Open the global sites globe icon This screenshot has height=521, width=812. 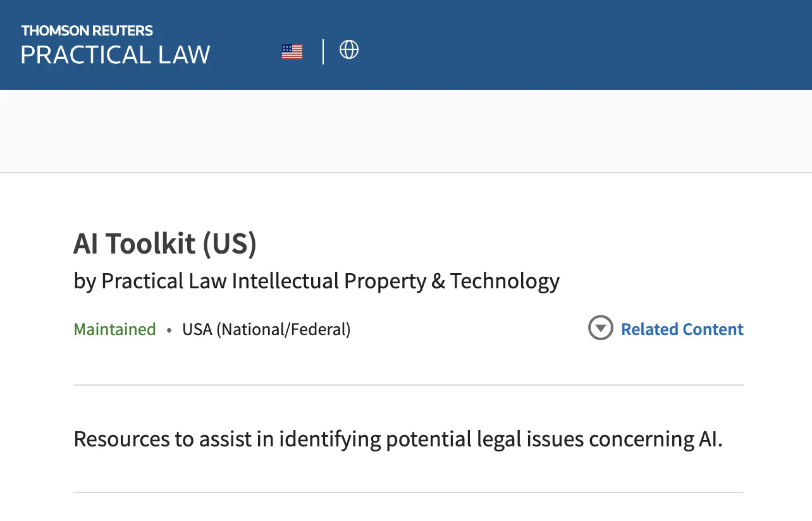pyautogui.click(x=349, y=49)
